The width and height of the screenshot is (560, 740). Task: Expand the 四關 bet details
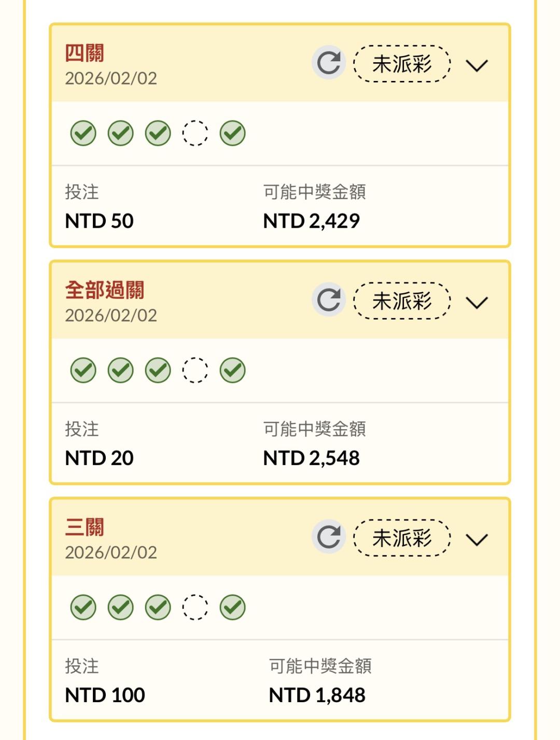(x=477, y=65)
